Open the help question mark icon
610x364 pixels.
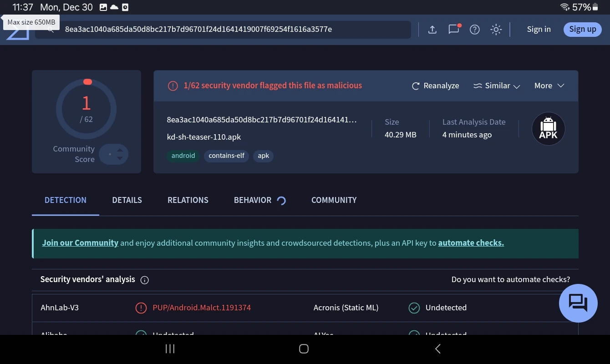click(x=474, y=29)
